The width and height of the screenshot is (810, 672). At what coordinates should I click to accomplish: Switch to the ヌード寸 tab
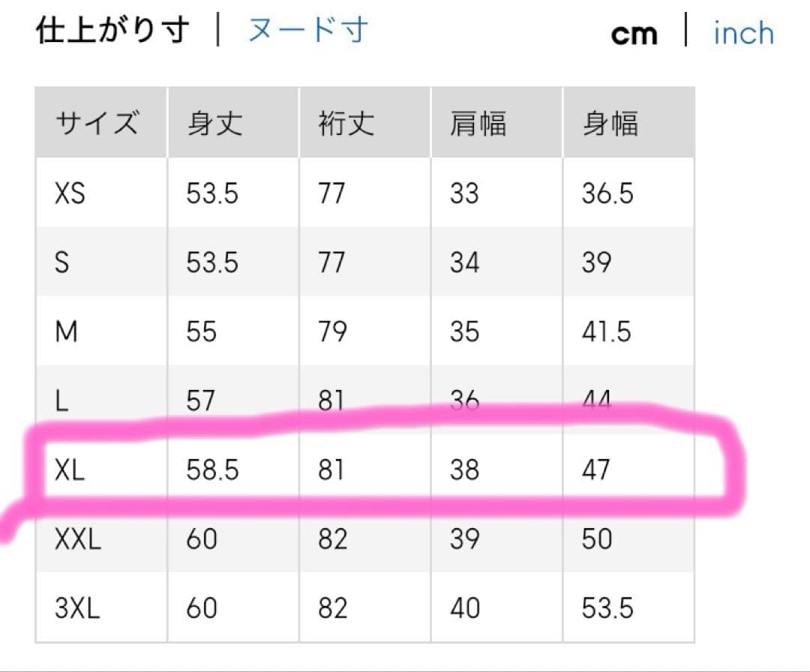coord(307,31)
